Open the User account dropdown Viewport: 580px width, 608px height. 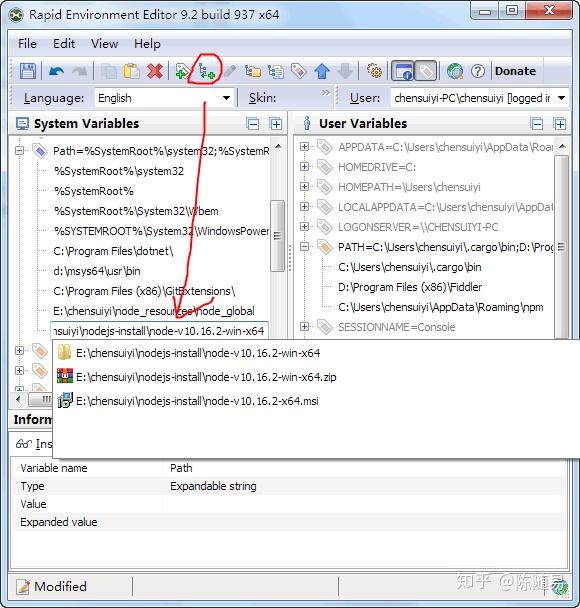480,98
